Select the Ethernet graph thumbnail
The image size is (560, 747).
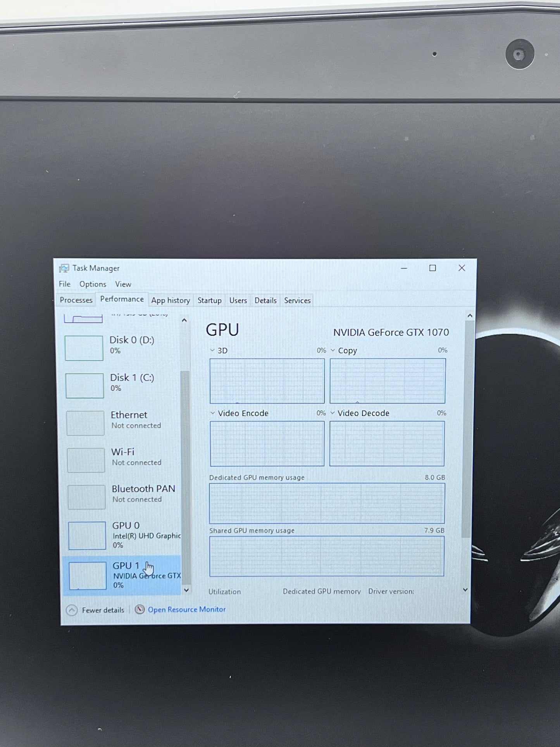86,423
